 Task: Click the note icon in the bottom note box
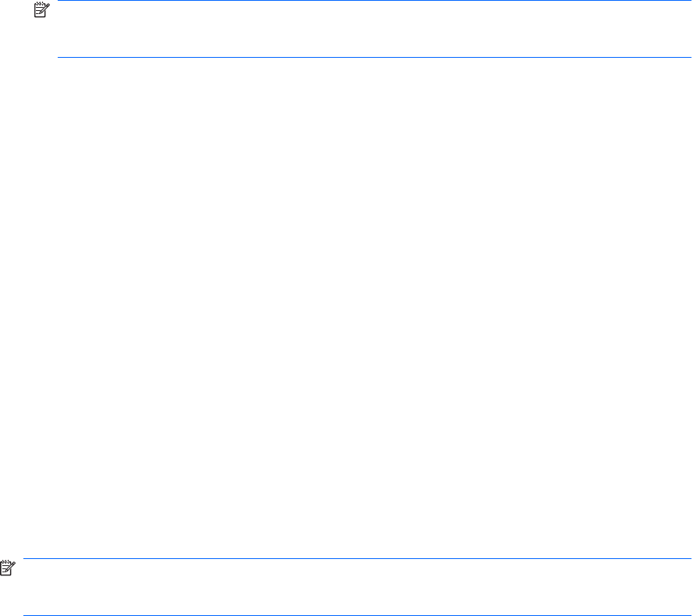coord(8,568)
